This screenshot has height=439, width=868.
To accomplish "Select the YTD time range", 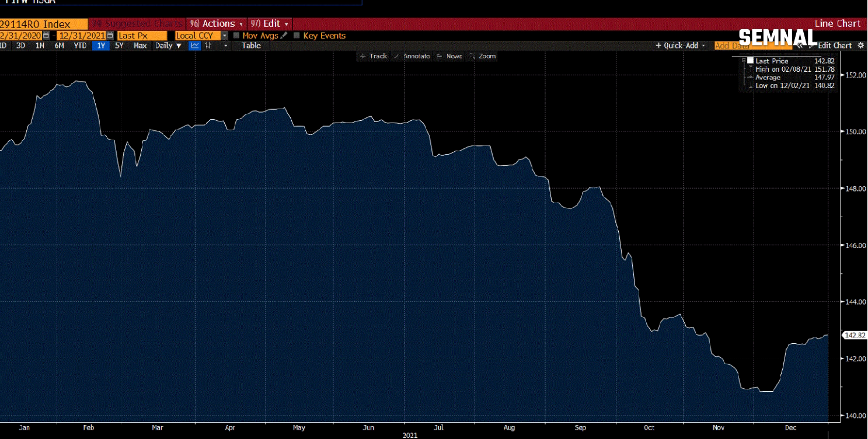I will (x=80, y=46).
